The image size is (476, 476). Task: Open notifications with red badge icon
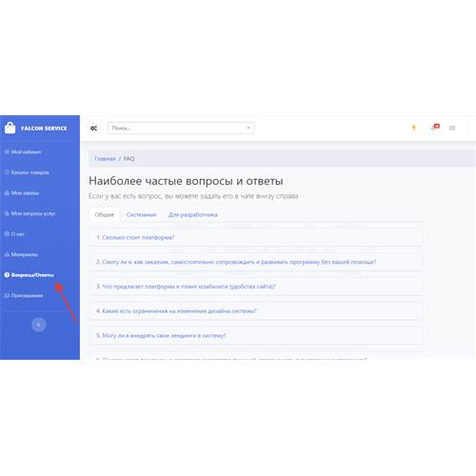click(435, 128)
